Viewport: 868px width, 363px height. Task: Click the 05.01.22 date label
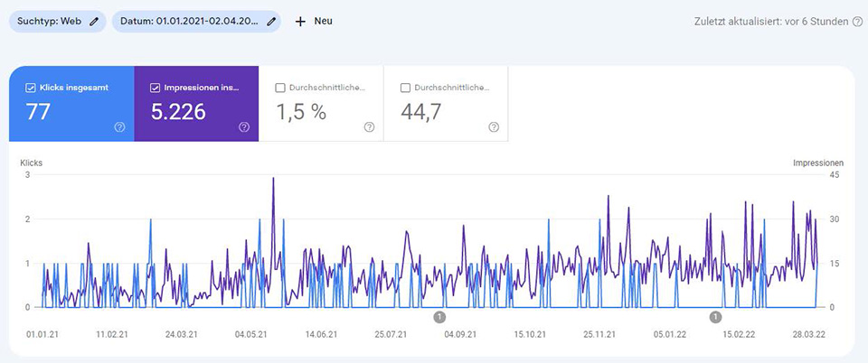[669, 334]
